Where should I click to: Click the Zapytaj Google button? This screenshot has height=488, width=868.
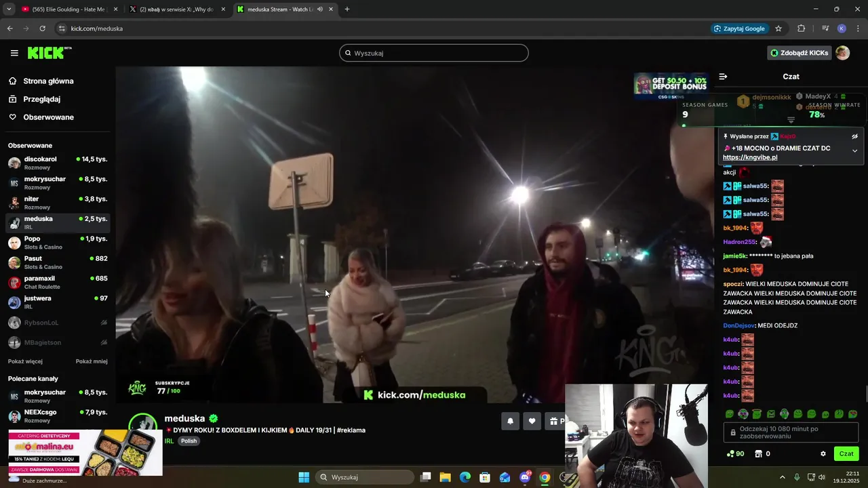(x=739, y=28)
